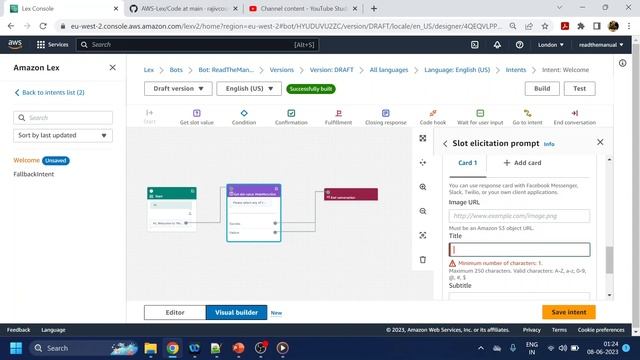Screen dimensions: 640x360
Task: Open Sort by last updated dropdown
Action: pos(63,135)
